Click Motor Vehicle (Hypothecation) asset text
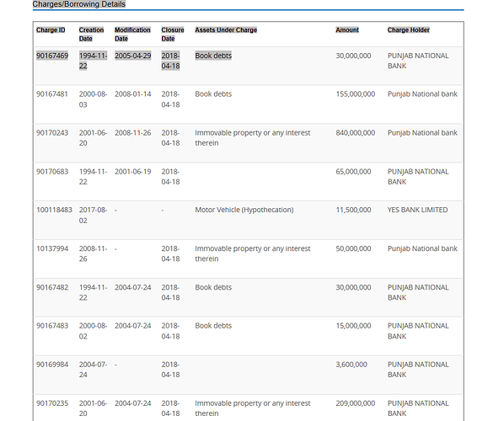 pyautogui.click(x=244, y=210)
